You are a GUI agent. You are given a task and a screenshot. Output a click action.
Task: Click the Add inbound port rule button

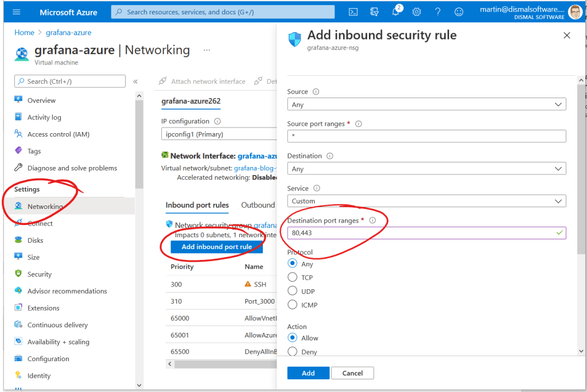click(216, 247)
